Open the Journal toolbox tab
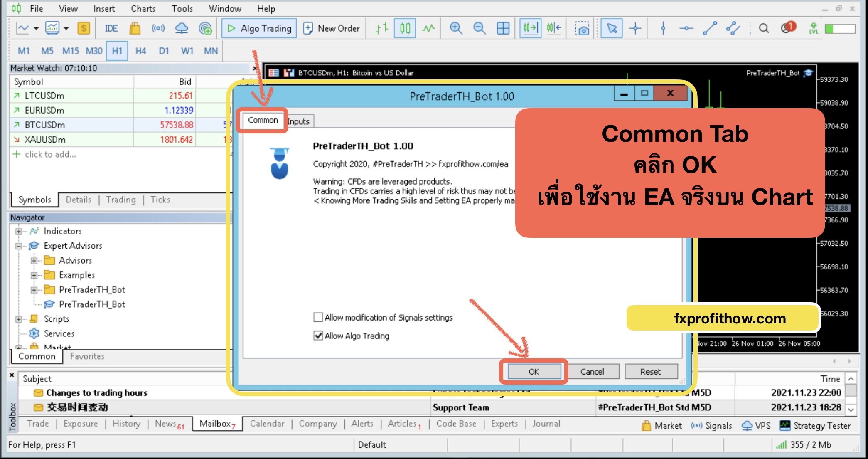The height and width of the screenshot is (459, 868). pos(546,423)
